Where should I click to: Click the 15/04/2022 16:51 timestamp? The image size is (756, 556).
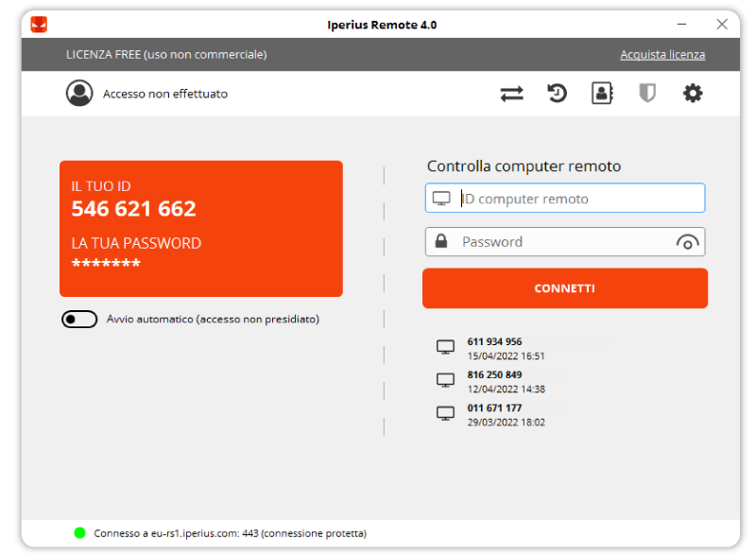pos(506,356)
